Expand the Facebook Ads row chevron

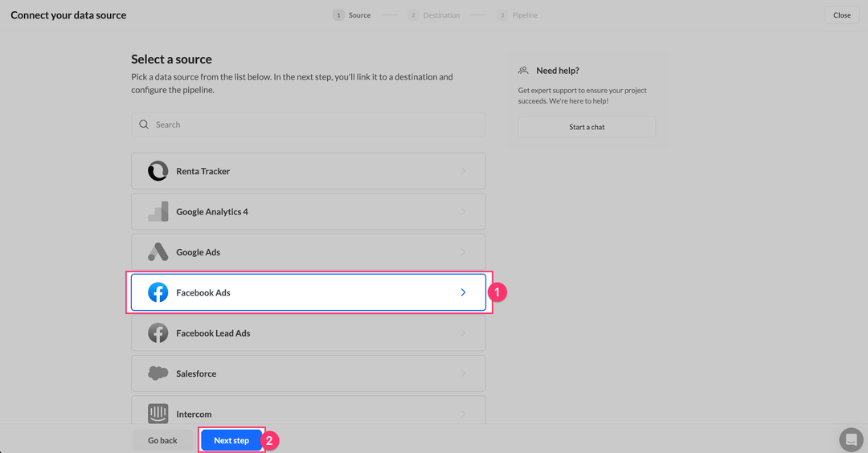pyautogui.click(x=463, y=292)
